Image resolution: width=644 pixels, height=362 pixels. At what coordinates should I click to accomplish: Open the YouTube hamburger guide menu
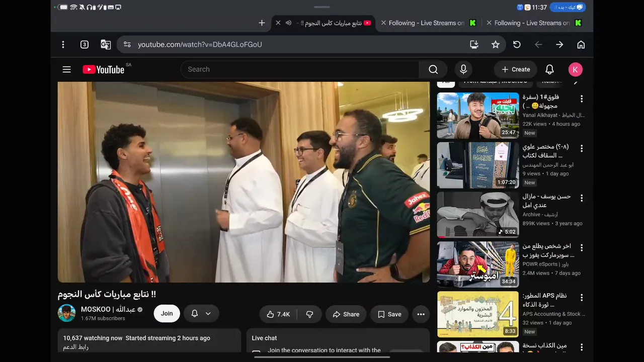[x=66, y=69]
